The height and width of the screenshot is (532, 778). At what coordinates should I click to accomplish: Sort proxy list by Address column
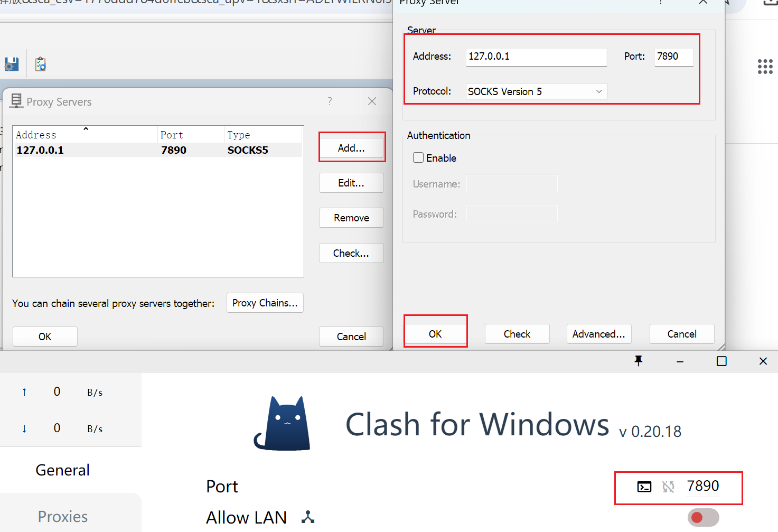click(85, 135)
